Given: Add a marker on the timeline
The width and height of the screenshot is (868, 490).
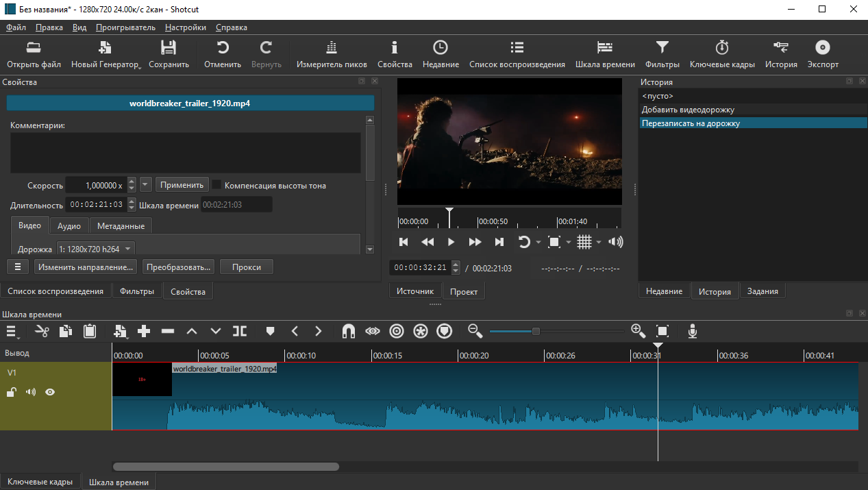Looking at the screenshot, I should click(x=270, y=331).
